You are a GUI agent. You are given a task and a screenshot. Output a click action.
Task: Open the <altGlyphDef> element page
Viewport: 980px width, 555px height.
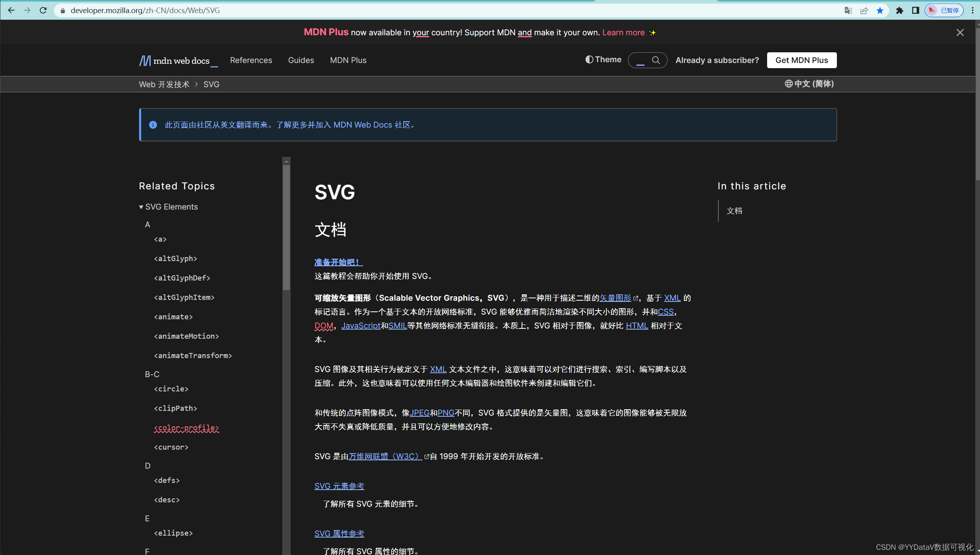(182, 278)
